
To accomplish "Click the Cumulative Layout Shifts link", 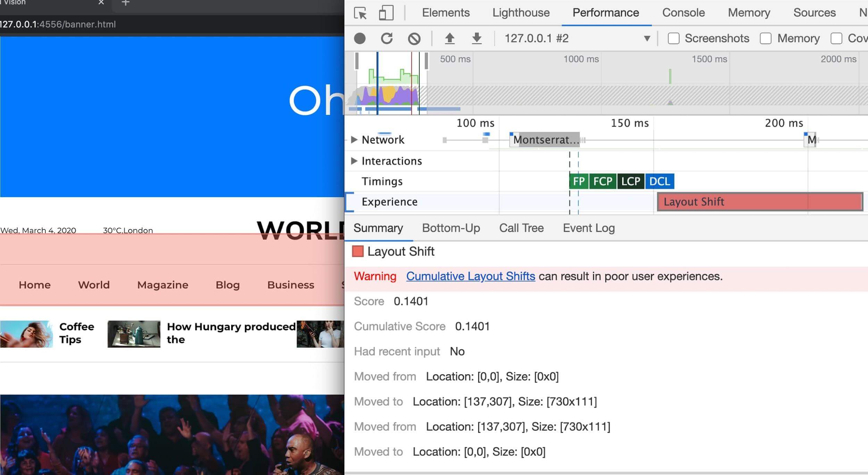I will point(471,276).
